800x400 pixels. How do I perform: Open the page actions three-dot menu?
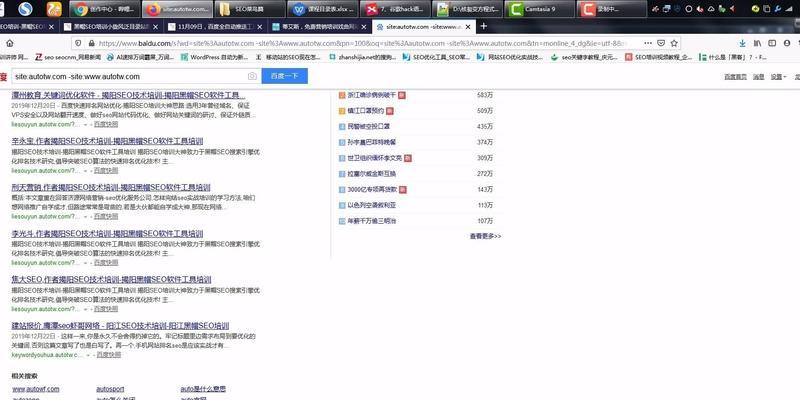tap(648, 43)
